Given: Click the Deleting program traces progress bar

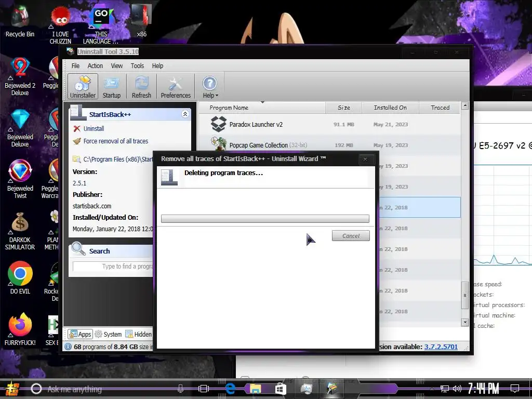Looking at the screenshot, I should 265,219.
